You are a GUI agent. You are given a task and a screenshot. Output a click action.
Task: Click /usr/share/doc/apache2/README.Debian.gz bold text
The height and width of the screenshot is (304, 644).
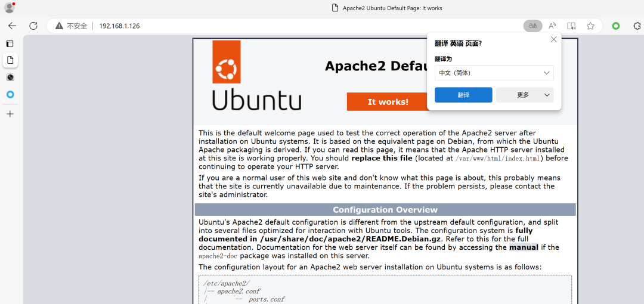click(351, 238)
